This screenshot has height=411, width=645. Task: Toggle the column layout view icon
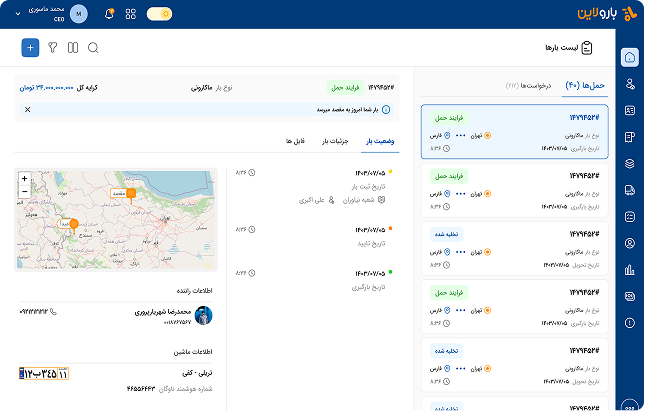(x=73, y=48)
